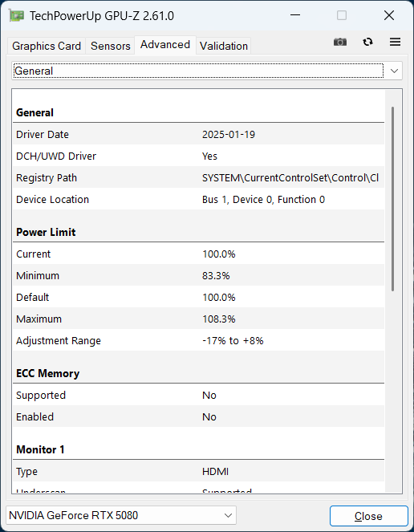Click the Bus 1, Device 0, Function 0 value

click(x=263, y=200)
